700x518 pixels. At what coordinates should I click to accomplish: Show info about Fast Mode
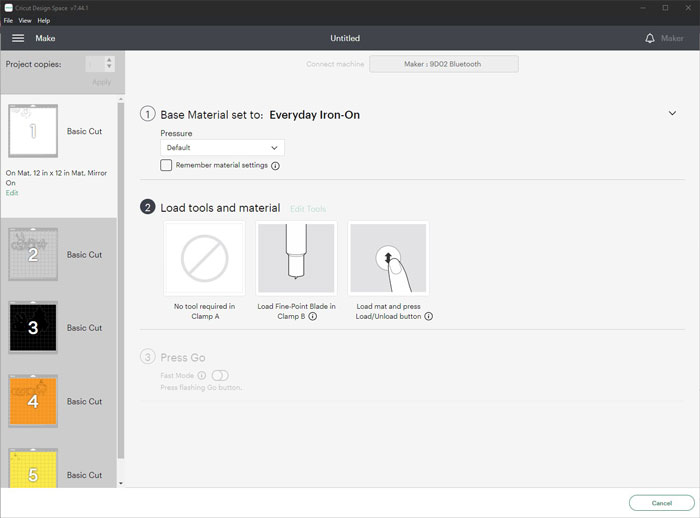[x=202, y=376]
